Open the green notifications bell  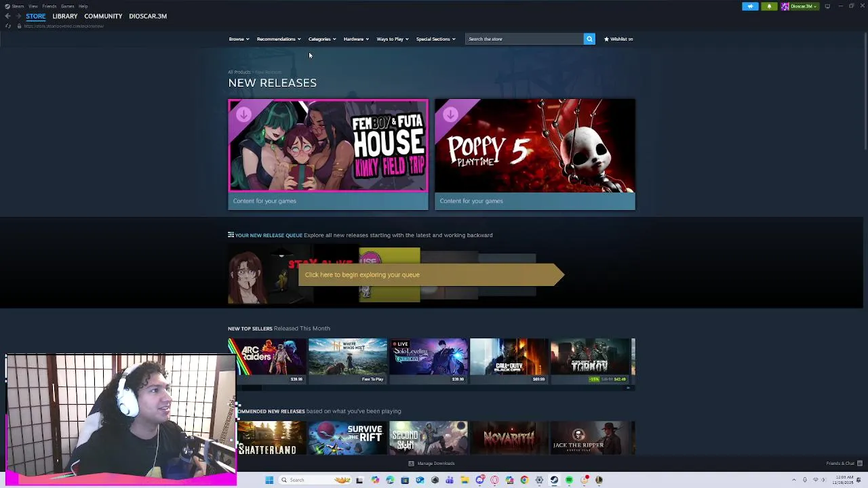pyautogui.click(x=769, y=6)
